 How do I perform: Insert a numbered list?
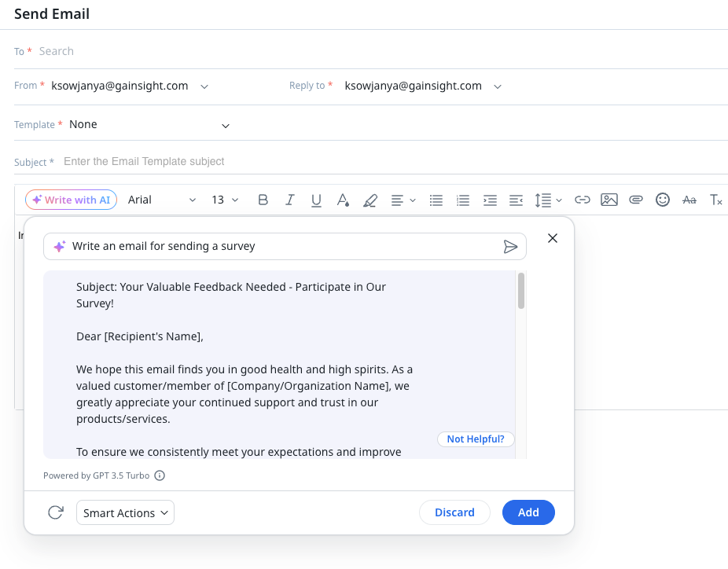[x=463, y=200]
